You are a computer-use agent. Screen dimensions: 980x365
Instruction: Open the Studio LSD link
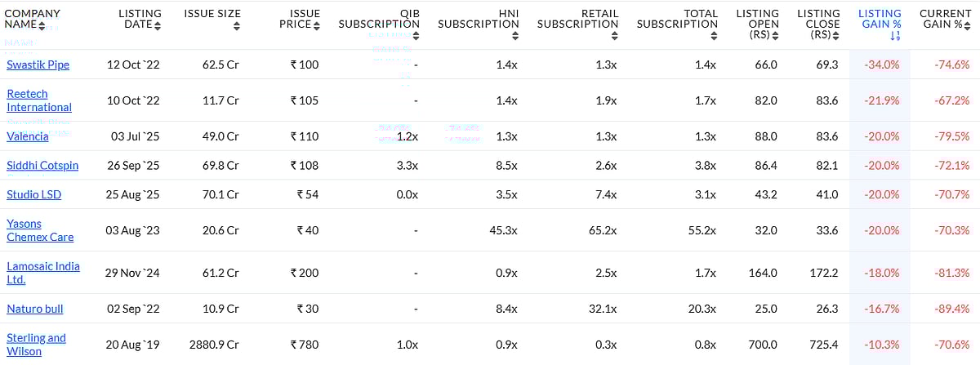[33, 194]
